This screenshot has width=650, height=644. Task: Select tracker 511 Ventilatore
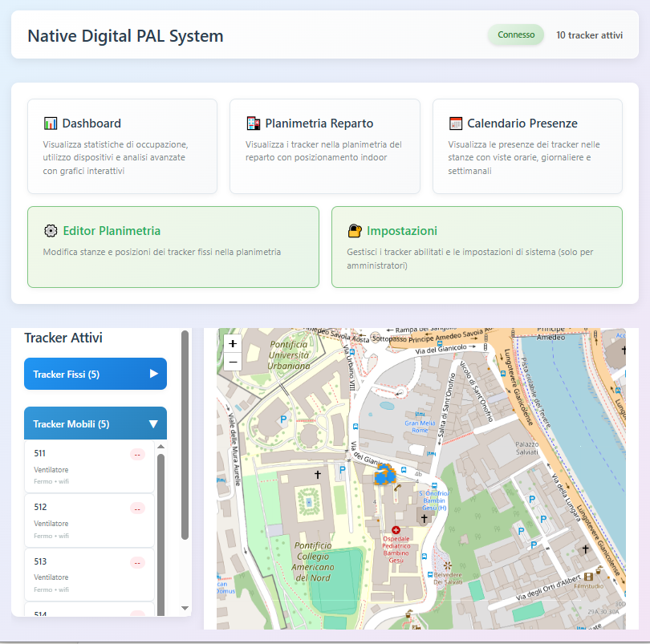(80, 466)
